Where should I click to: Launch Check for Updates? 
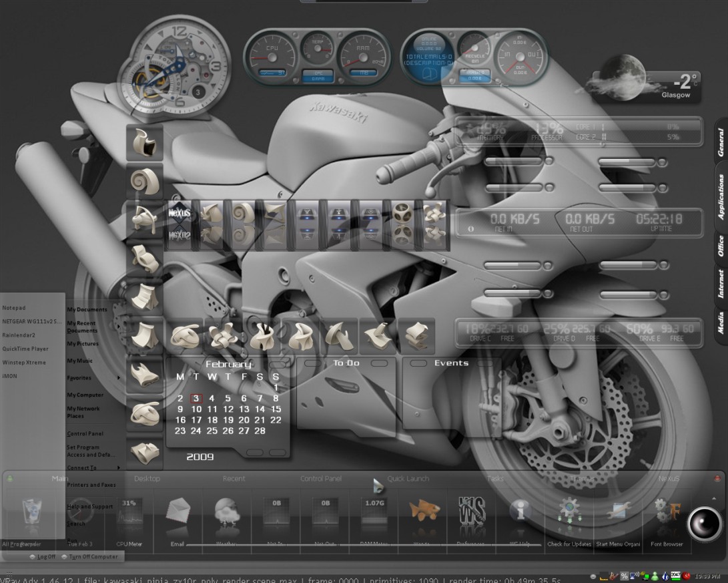pos(569,512)
